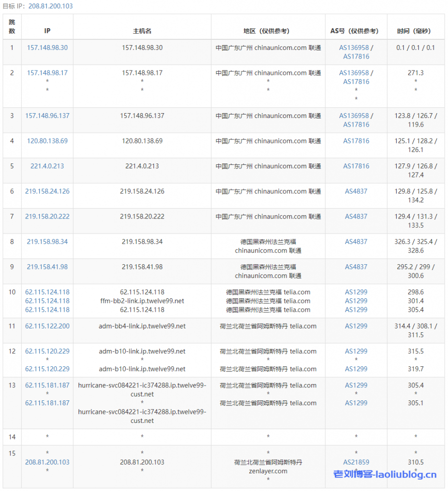This screenshot has height=491, width=448.
Task: Open IP link 219.158.41.98
Action: coord(47,267)
